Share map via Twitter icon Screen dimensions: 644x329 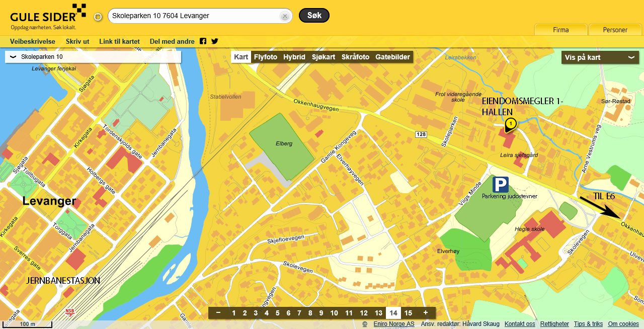tap(215, 41)
